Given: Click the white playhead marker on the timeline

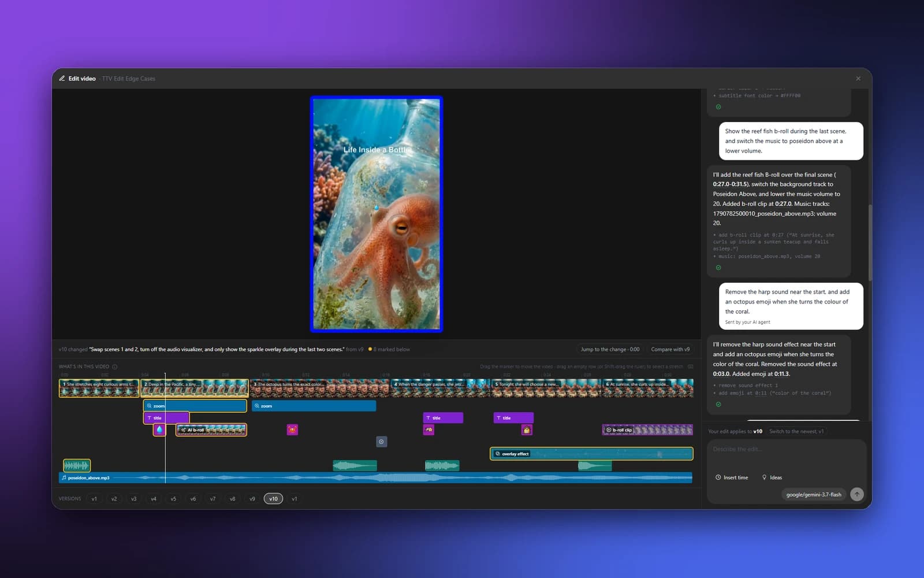Looking at the screenshot, I should point(165,428).
